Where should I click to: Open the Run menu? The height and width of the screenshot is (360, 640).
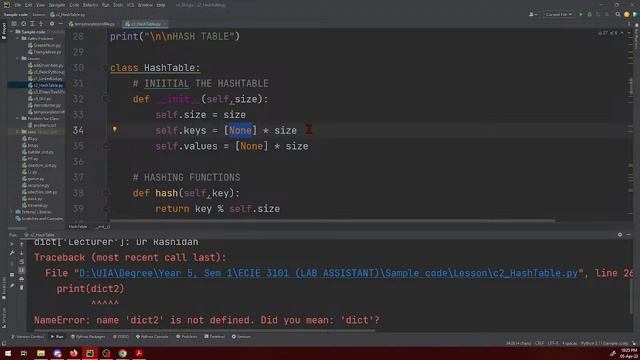[x=106, y=5]
